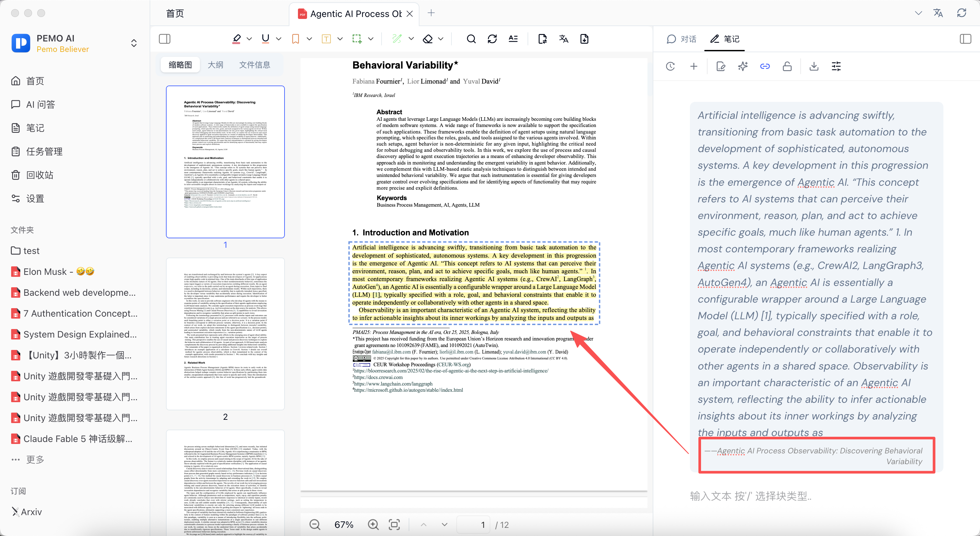Select the bookmark tool
The height and width of the screenshot is (536, 980).
[x=296, y=39]
